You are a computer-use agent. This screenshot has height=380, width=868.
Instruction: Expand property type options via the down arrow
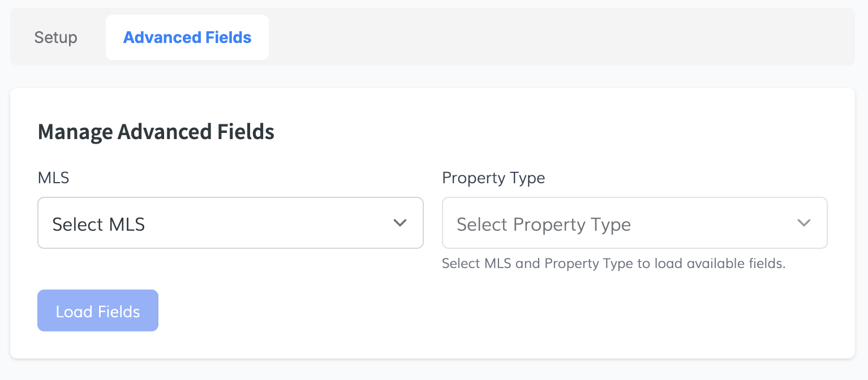coord(803,223)
